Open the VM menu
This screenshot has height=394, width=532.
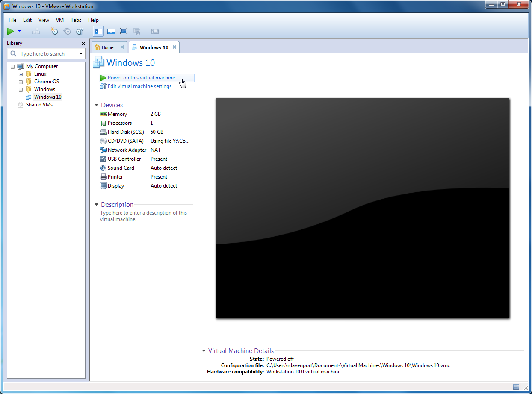tap(60, 20)
